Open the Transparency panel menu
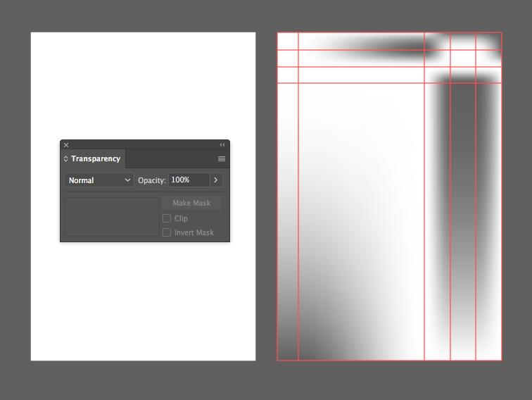The image size is (532, 400). pos(222,159)
